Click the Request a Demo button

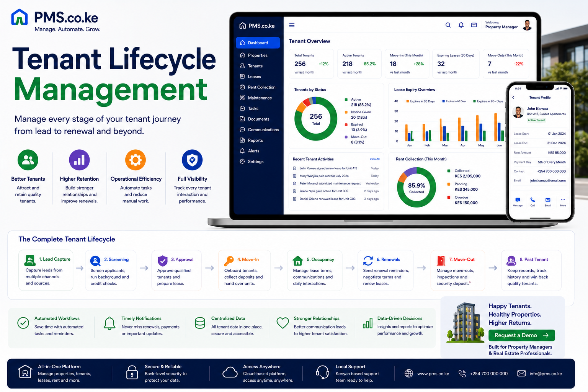521,335
